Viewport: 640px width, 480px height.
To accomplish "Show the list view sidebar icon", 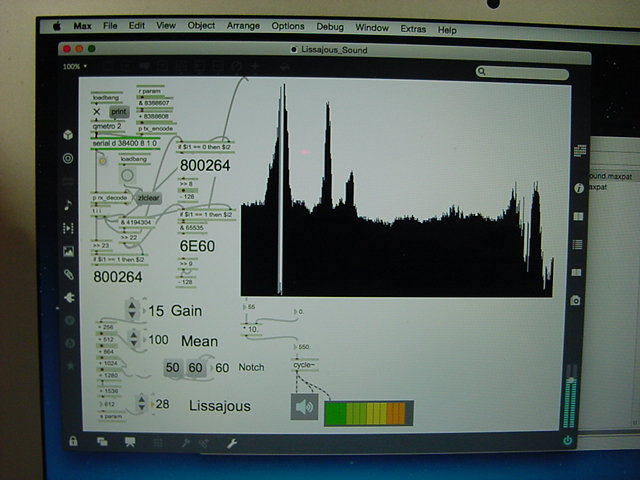I will point(577,244).
